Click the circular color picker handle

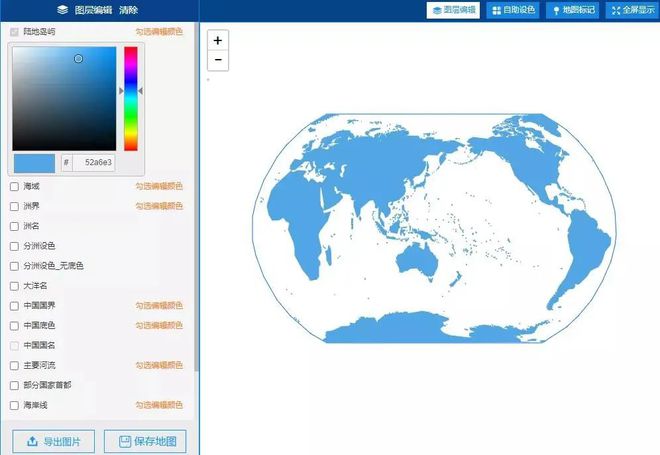pyautogui.click(x=78, y=59)
